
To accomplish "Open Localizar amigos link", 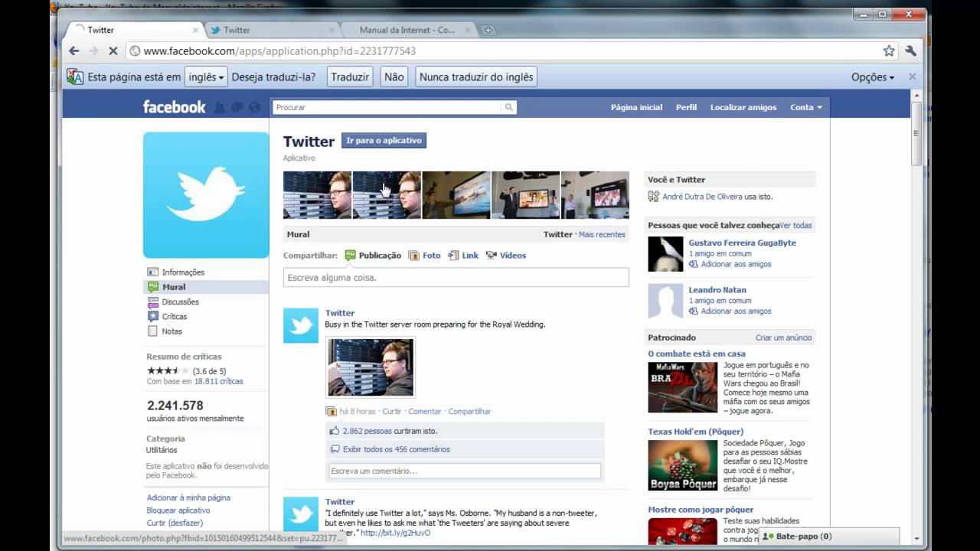I will (x=743, y=107).
